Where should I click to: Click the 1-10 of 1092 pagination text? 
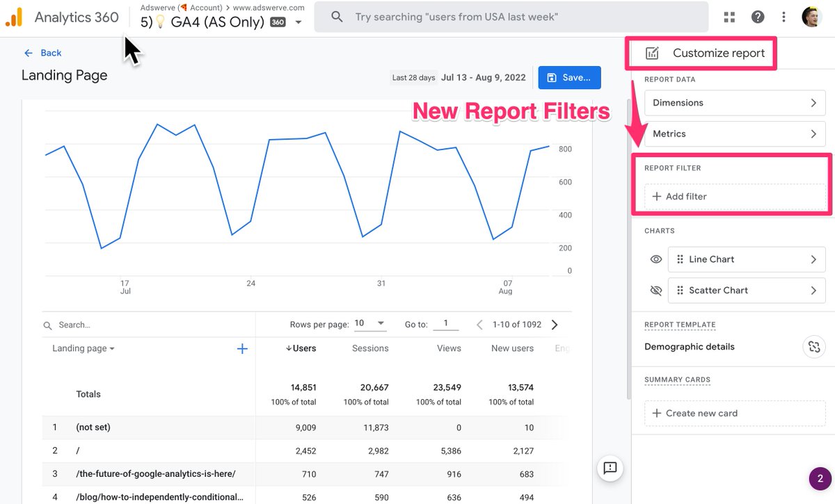click(x=518, y=325)
